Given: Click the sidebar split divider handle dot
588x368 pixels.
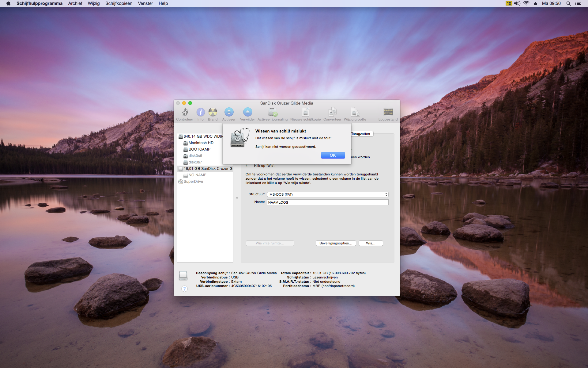Looking at the screenshot, I should [x=237, y=198].
